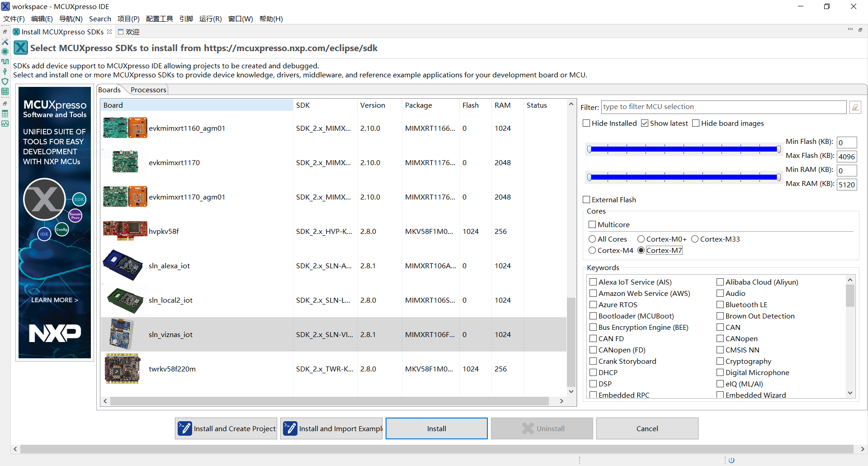Click the Max RAM (KB) value field
The image size is (868, 466).
click(x=847, y=185)
